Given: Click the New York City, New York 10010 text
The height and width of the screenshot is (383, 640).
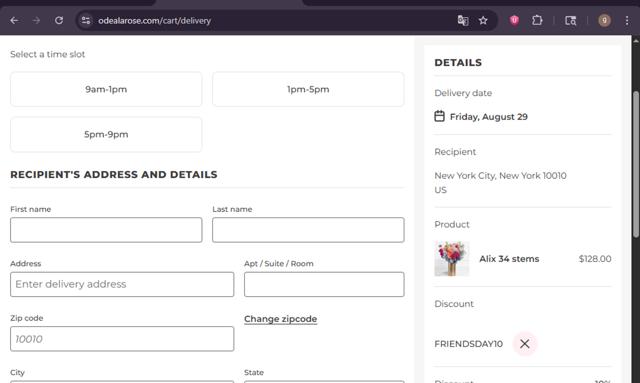Looking at the screenshot, I should point(500,176).
